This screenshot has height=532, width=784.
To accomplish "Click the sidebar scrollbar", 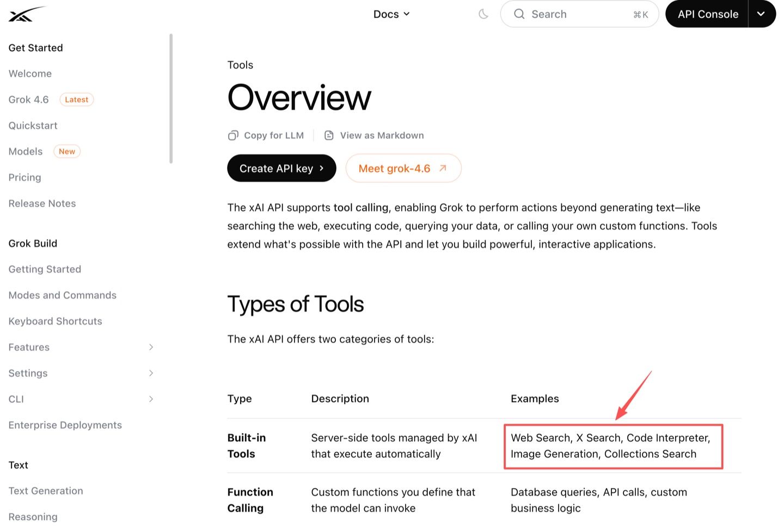I will pos(171,98).
